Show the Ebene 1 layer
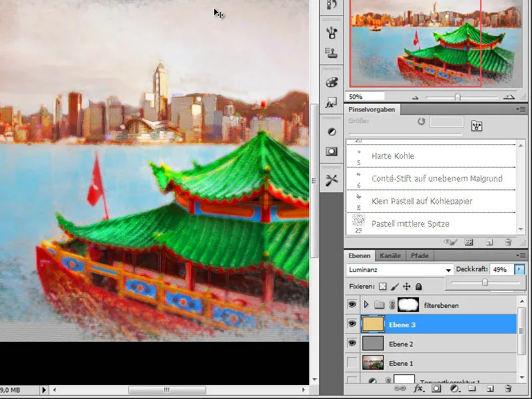The height and width of the screenshot is (399, 532). [x=352, y=362]
